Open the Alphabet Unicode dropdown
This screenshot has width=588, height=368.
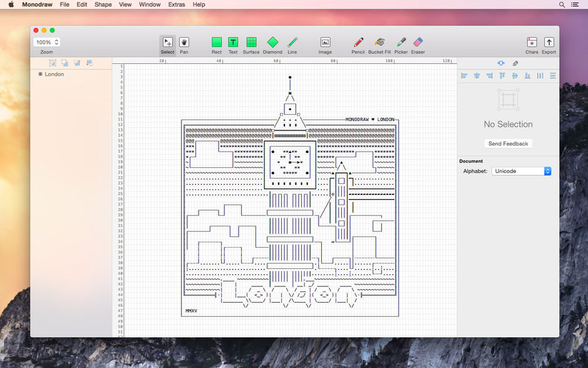coord(521,171)
